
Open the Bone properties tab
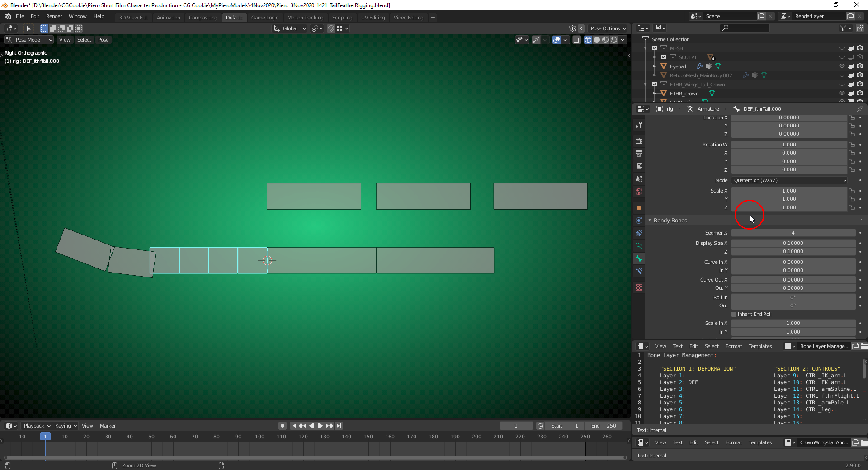[x=639, y=259]
